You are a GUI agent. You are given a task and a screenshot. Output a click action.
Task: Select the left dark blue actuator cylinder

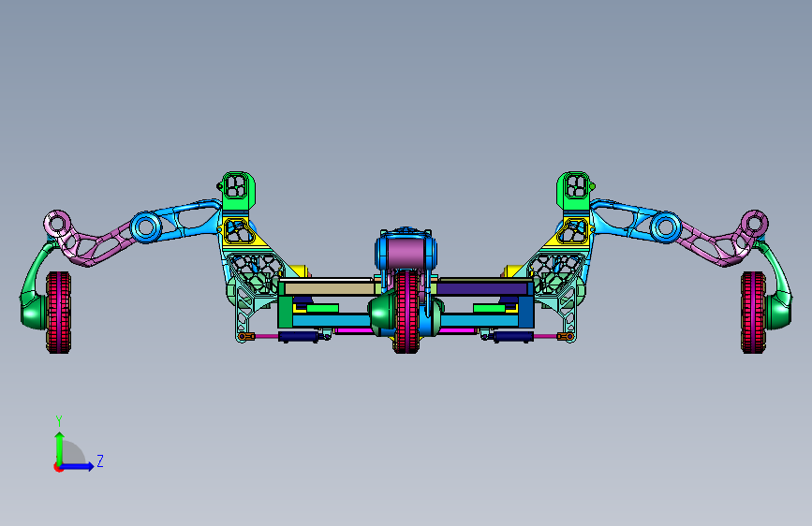tap(298, 337)
